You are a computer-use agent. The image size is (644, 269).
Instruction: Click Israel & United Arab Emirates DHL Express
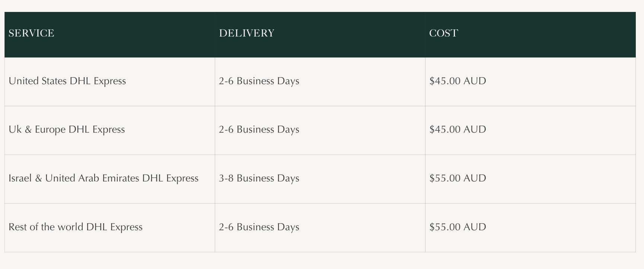click(x=103, y=178)
